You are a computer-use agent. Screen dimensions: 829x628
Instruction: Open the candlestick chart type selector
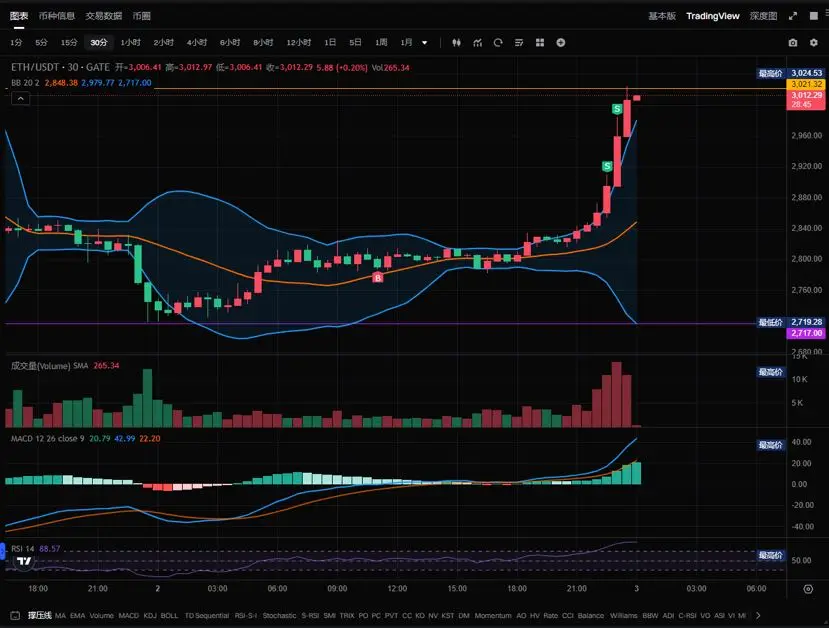(456, 43)
